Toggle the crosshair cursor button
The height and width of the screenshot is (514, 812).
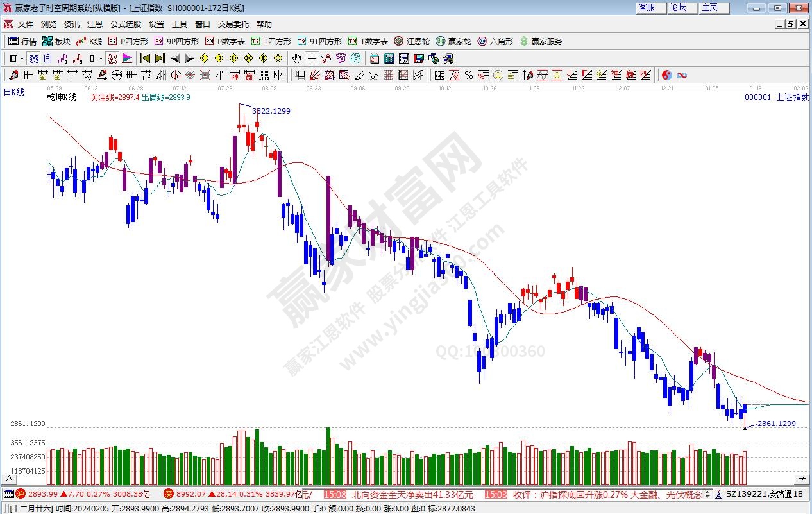pyautogui.click(x=312, y=58)
